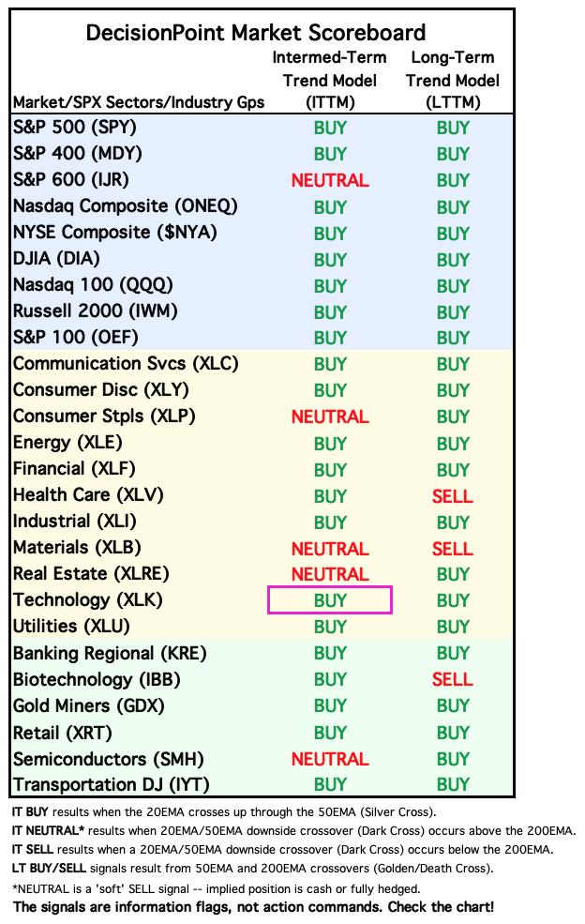
Task: Click the Utilities (XLU) ITTM BUY signal
Action: pyautogui.click(x=330, y=627)
